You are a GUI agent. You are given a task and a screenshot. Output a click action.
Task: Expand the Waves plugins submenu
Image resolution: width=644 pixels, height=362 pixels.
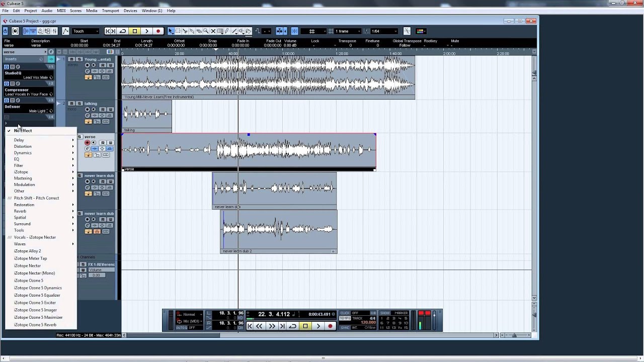tap(41, 244)
